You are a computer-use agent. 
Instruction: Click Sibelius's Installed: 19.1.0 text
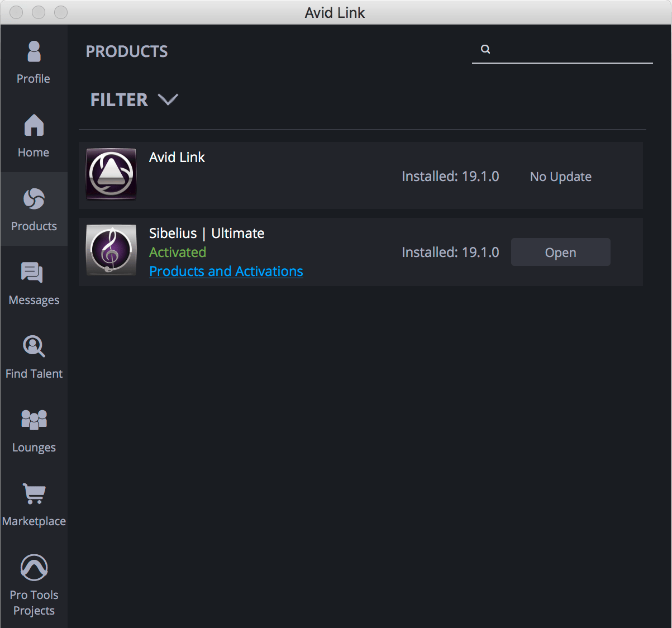[450, 252]
